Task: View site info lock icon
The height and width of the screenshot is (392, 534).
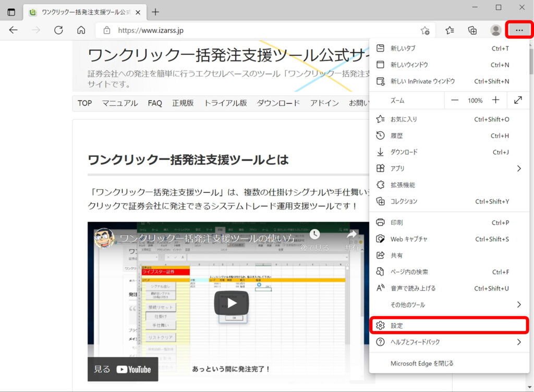Action: [x=106, y=30]
